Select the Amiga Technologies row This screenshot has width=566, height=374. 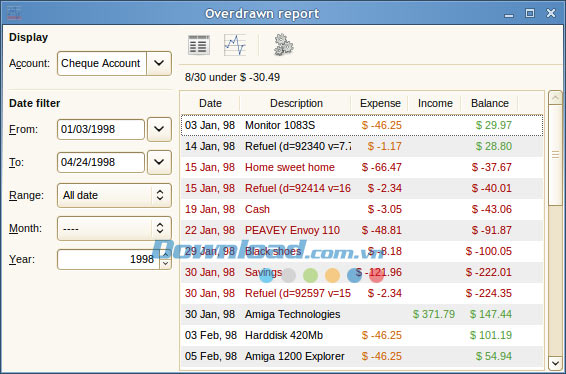[x=362, y=314]
